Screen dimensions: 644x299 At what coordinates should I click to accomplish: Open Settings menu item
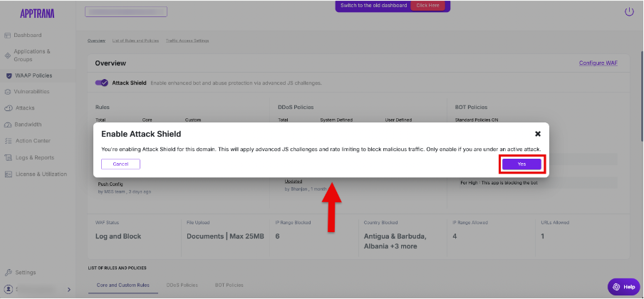pyautogui.click(x=26, y=272)
